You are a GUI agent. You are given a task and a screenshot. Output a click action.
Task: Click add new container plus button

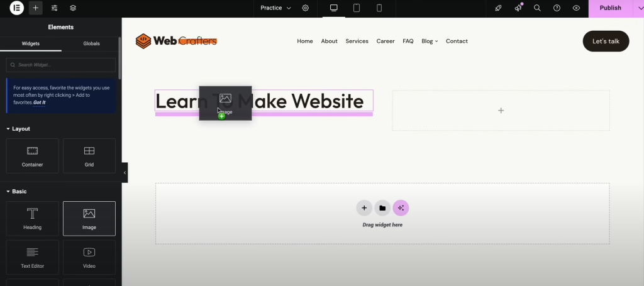[364, 208]
